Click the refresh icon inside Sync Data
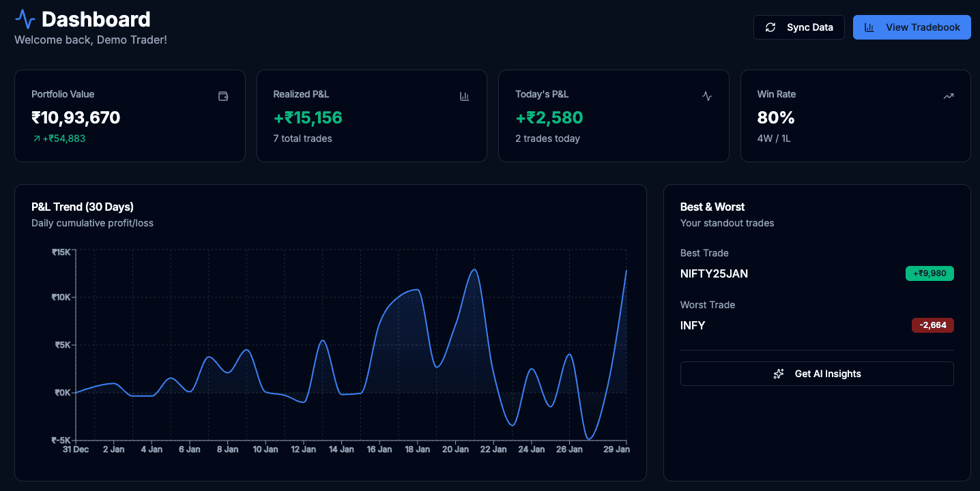 770,27
